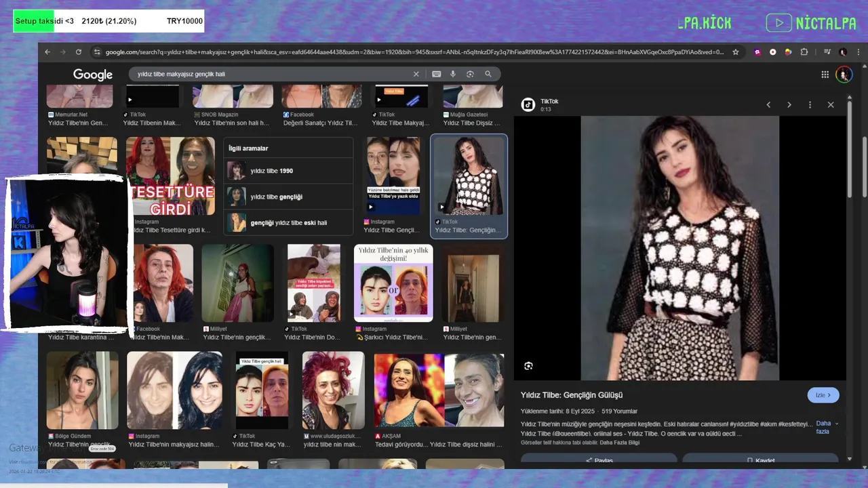Select related search gençliği yıldız tilbe eski hali

(x=289, y=222)
